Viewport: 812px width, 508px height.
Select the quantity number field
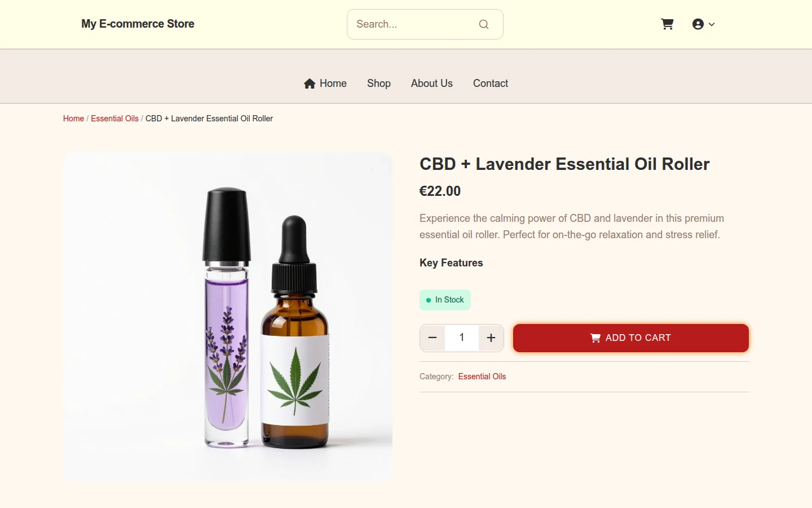(x=462, y=338)
